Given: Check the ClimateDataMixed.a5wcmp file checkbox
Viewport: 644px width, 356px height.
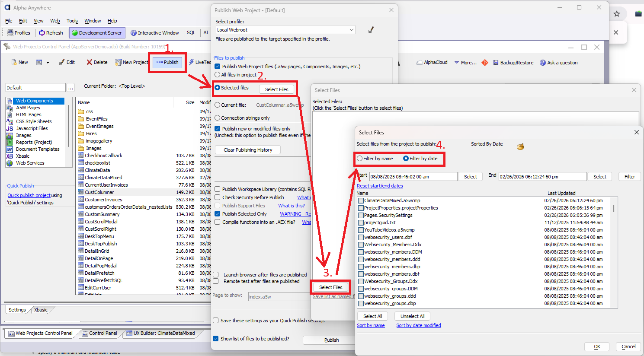Looking at the screenshot, I should (x=361, y=200).
